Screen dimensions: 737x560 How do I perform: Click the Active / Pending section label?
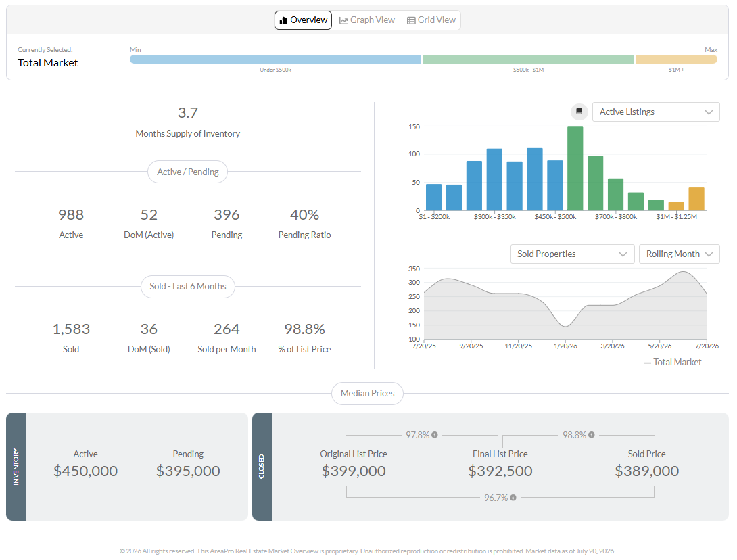click(x=187, y=172)
